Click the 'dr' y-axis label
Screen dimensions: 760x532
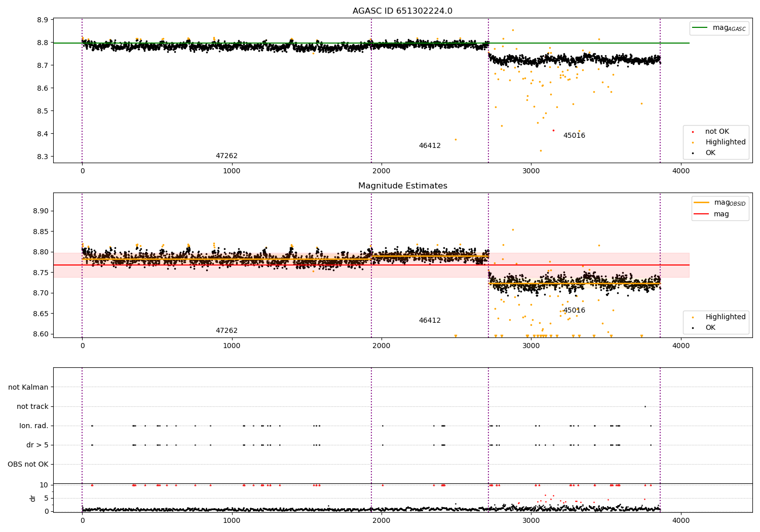tap(33, 498)
